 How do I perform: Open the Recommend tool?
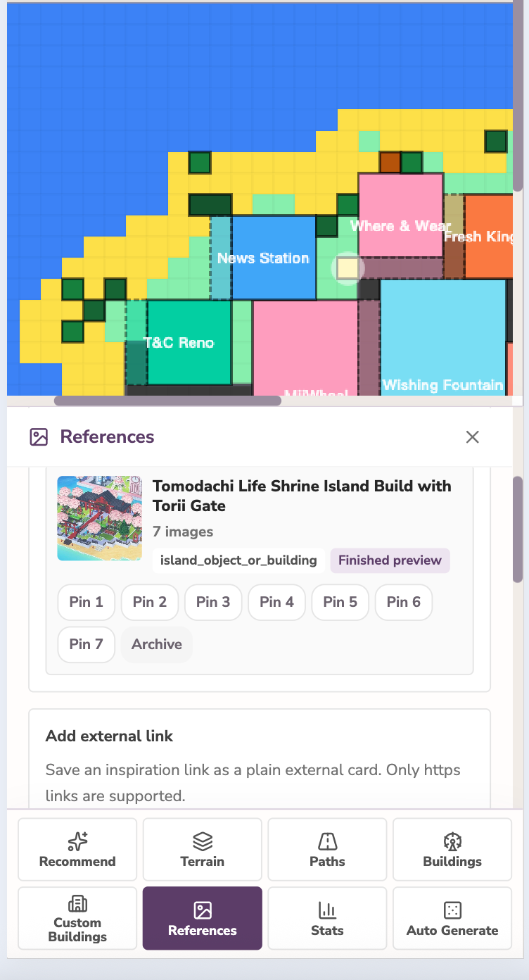coord(77,849)
